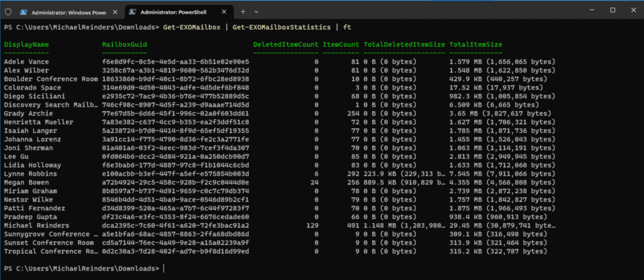Click the Megan Bowen mailbox GUID
644x280 pixels.
[x=175, y=183]
